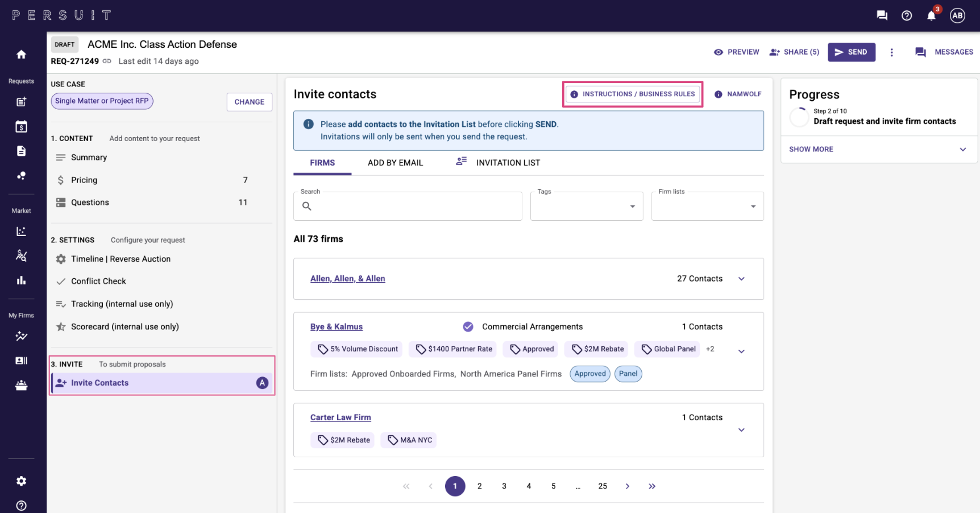The image size is (980, 513).
Task: Open the documents icon in sidebar
Action: tap(21, 151)
